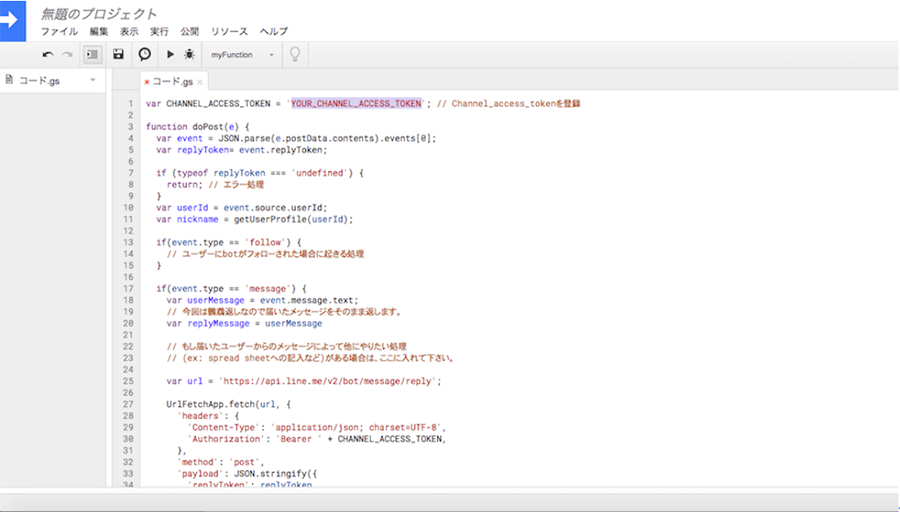Click the getUserProfile(userId) call
The width and height of the screenshot is (900, 512).
(x=293, y=219)
